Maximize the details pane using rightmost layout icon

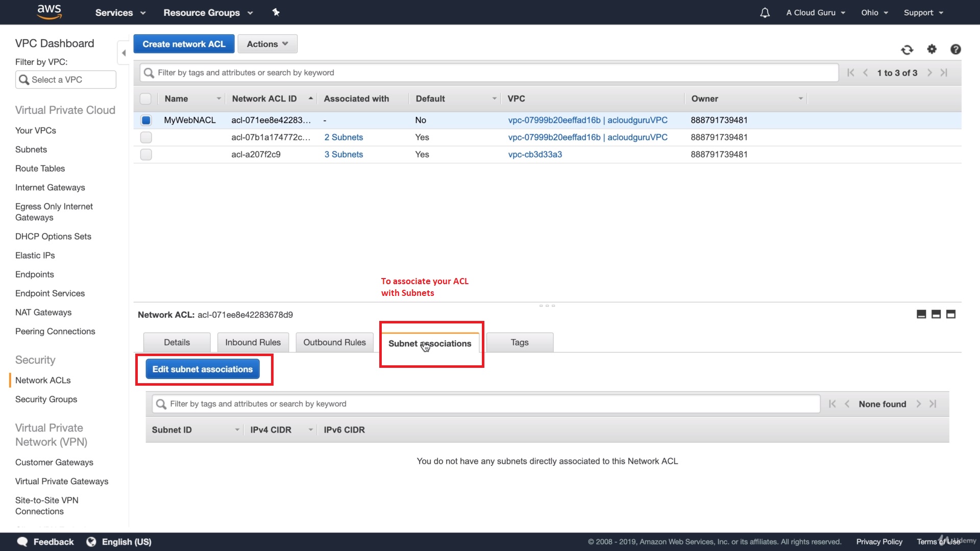click(x=950, y=314)
